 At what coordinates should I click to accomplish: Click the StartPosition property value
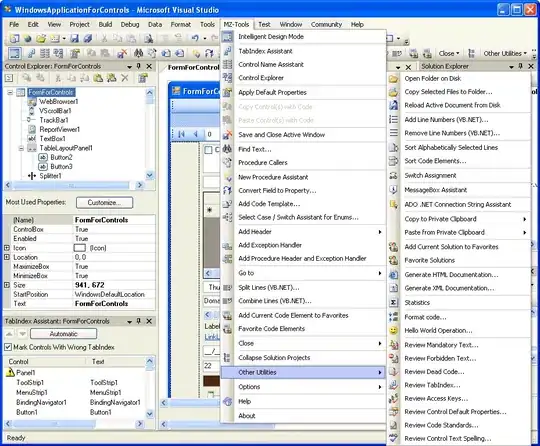[114, 294]
